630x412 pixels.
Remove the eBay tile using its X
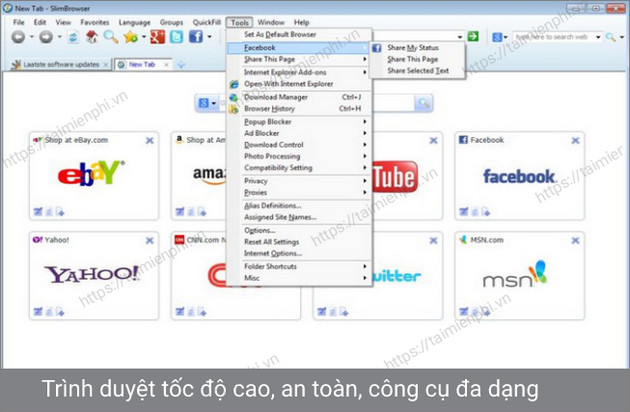[x=150, y=141]
